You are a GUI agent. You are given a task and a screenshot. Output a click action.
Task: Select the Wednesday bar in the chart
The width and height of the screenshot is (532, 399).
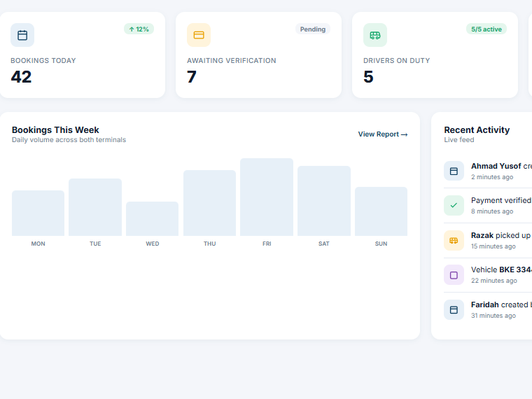(153, 219)
